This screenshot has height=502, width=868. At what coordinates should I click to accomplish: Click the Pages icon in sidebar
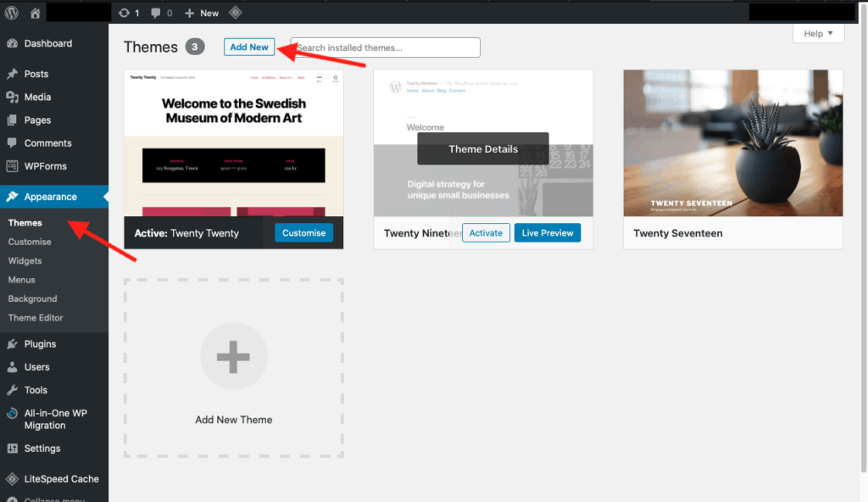12,120
